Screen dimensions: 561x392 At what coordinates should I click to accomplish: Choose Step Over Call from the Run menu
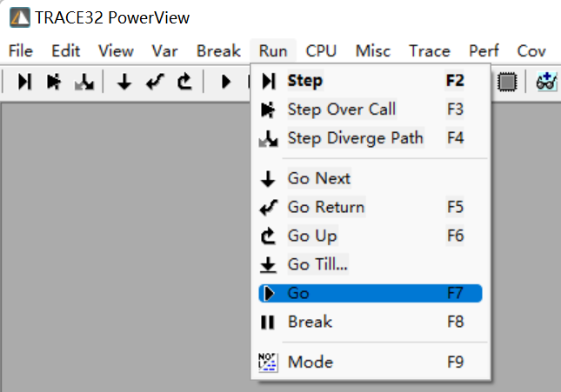coord(341,110)
